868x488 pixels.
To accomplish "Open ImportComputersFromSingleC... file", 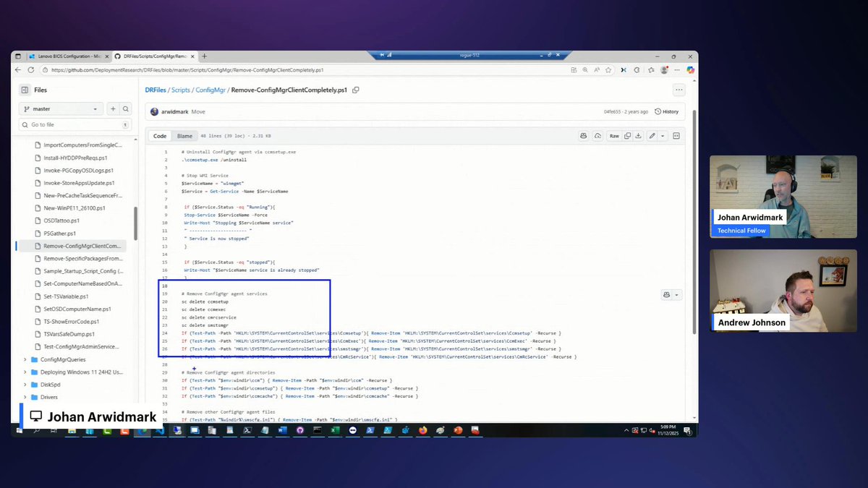I will [x=83, y=145].
